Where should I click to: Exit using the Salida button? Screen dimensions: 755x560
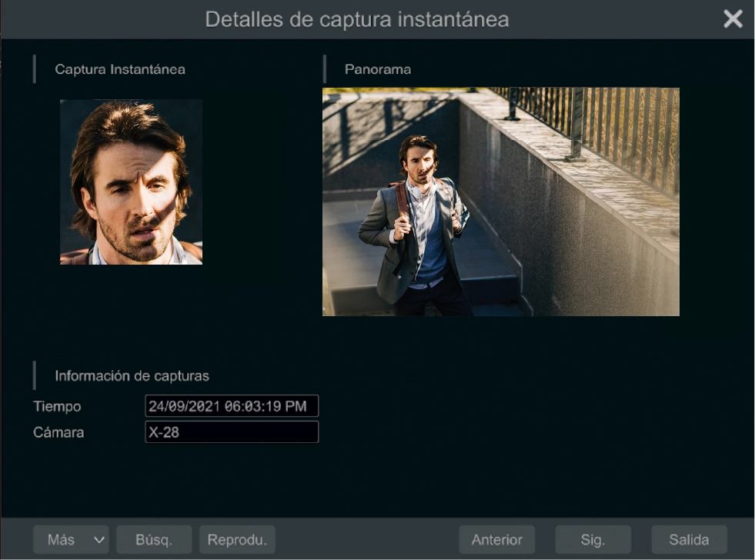[689, 540]
